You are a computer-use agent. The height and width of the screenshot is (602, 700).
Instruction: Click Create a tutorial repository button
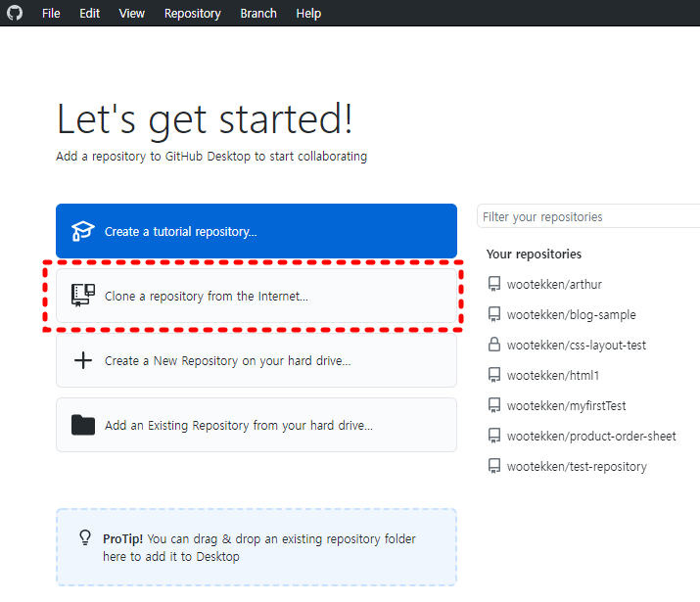point(257,231)
